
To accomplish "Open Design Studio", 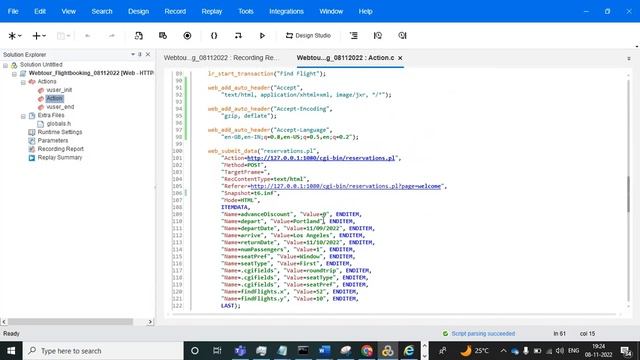I will (308, 36).
